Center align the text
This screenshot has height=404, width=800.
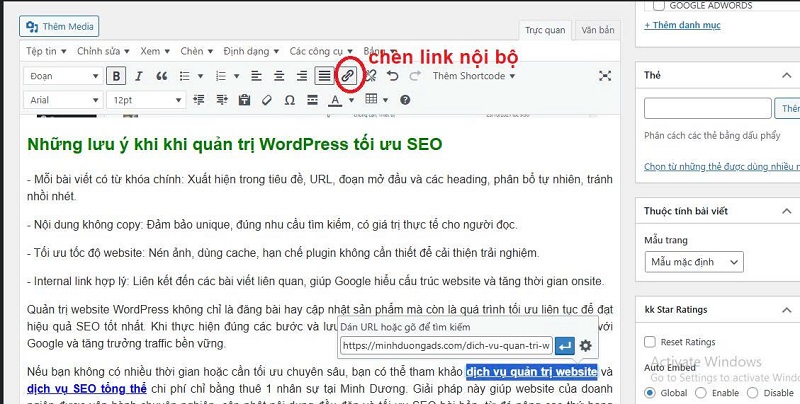[x=279, y=76]
